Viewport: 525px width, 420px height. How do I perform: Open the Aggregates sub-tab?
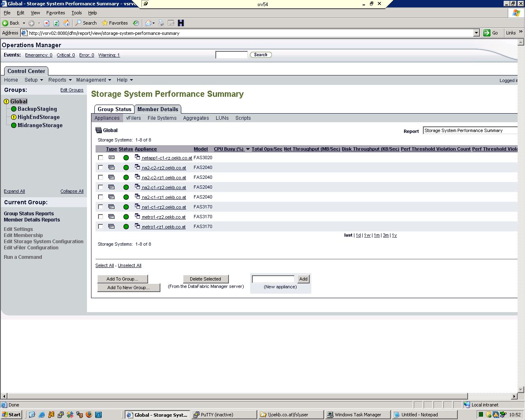click(x=196, y=118)
